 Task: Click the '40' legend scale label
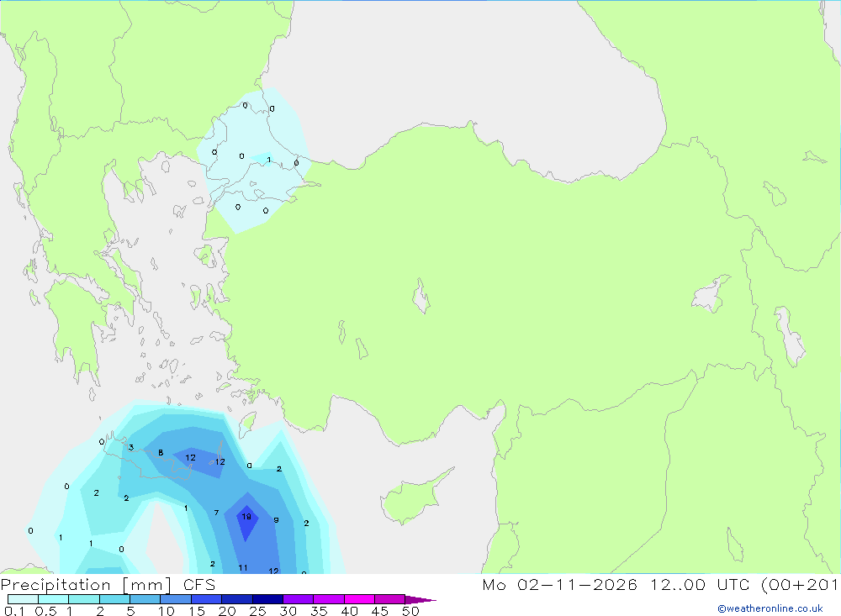click(x=350, y=611)
